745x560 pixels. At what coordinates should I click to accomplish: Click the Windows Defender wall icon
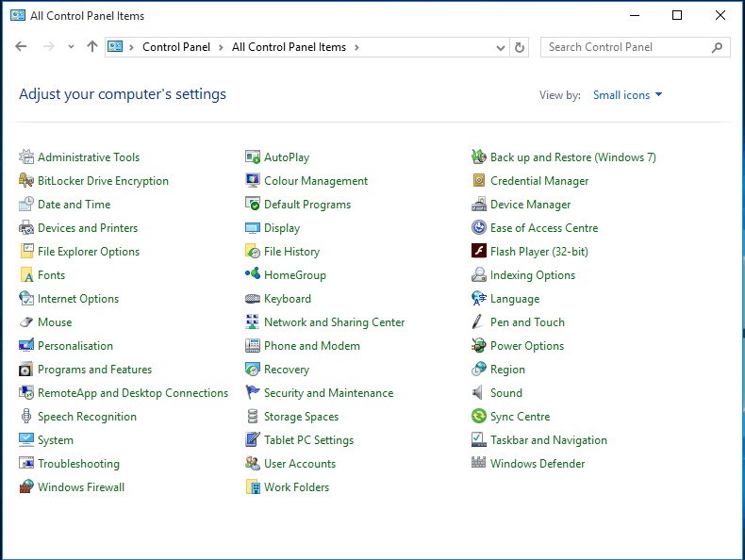click(478, 463)
